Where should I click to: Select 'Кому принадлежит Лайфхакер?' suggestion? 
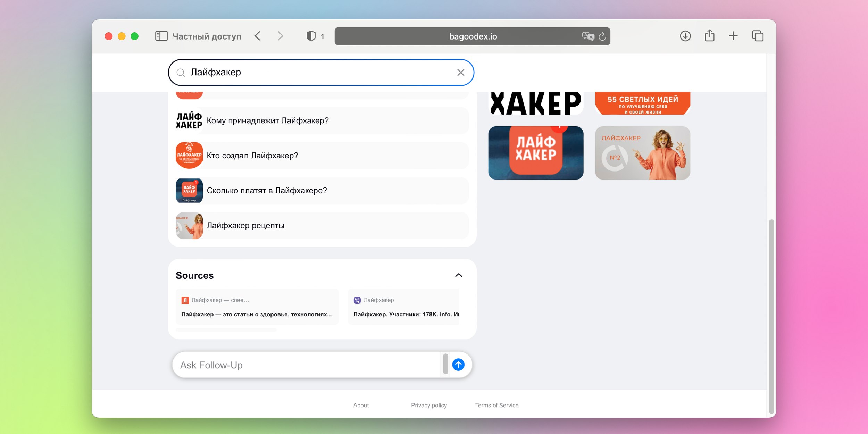click(x=322, y=120)
